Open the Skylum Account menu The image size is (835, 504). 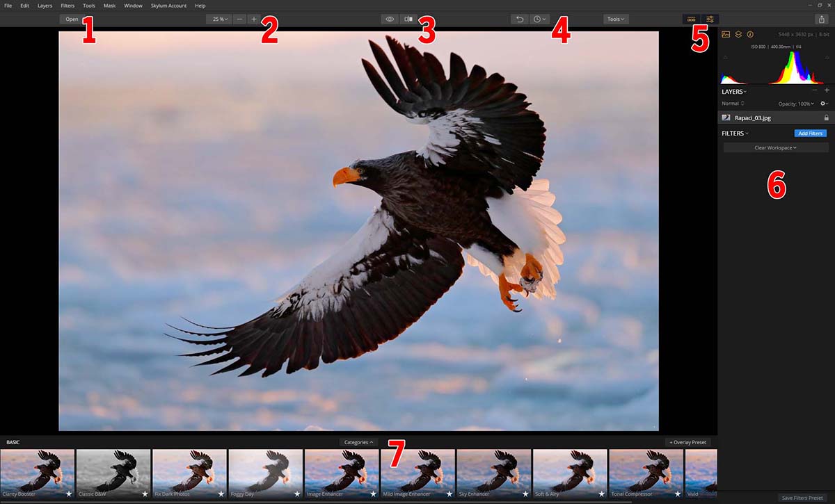click(168, 6)
